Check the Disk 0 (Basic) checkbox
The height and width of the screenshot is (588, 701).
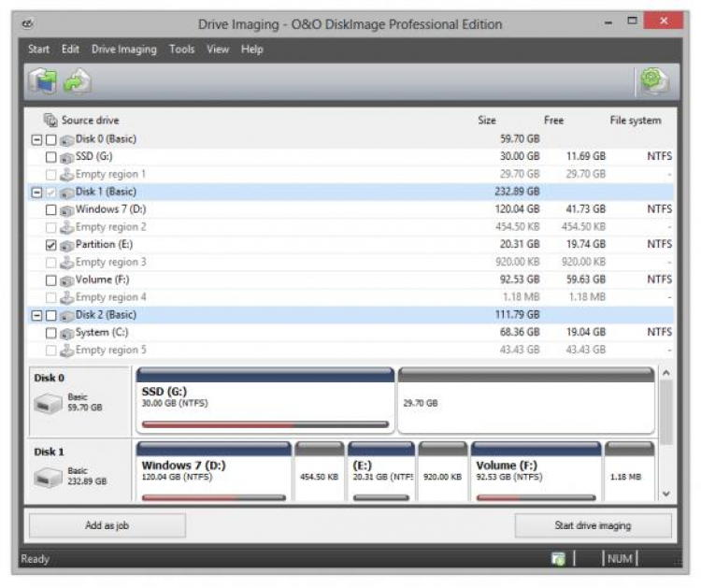pos(51,140)
